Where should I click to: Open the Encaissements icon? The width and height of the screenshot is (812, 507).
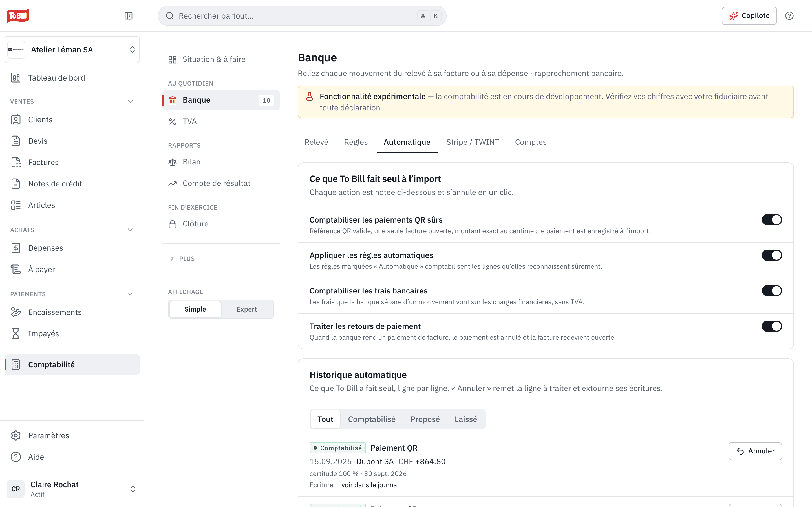click(16, 312)
